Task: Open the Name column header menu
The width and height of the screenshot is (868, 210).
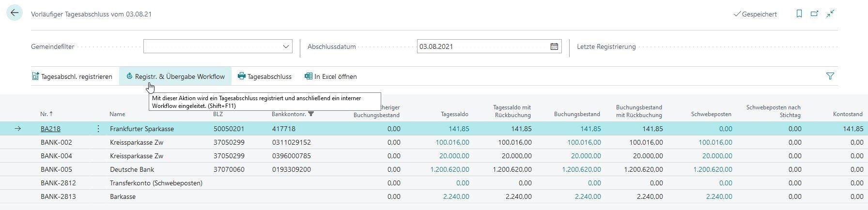Action: point(117,114)
